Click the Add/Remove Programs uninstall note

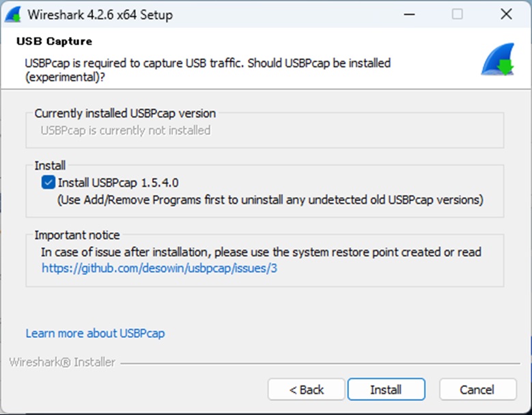[x=270, y=200]
